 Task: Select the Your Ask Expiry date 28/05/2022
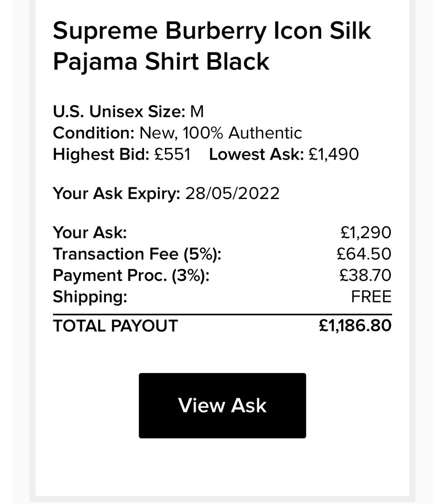click(x=232, y=194)
